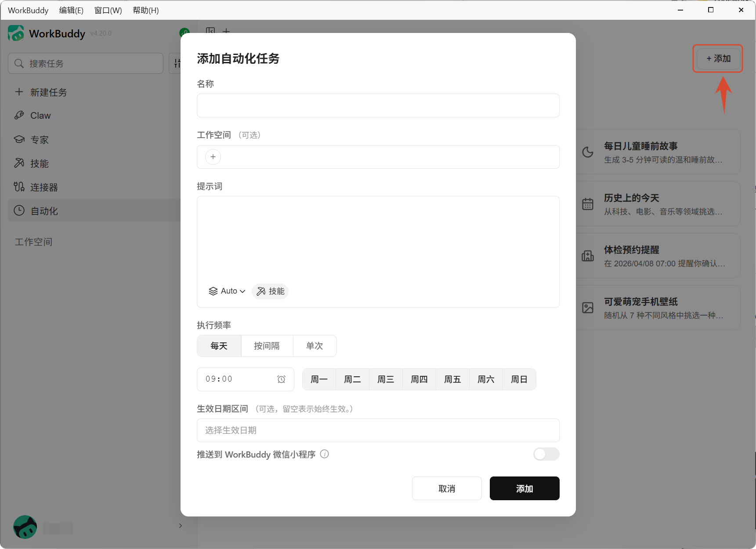Click the plus icon in workspace field
The height and width of the screenshot is (549, 756).
click(x=213, y=157)
